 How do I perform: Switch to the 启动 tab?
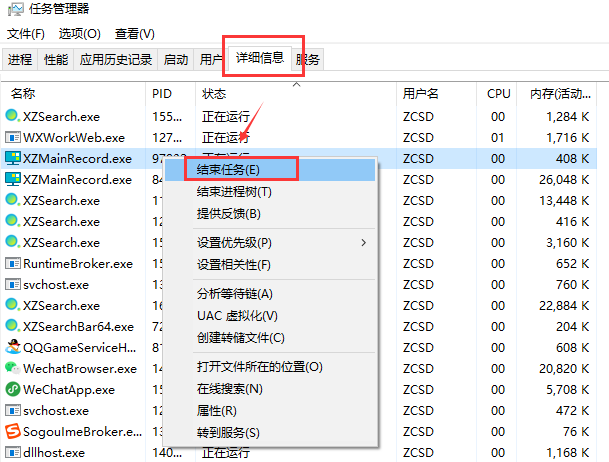176,59
